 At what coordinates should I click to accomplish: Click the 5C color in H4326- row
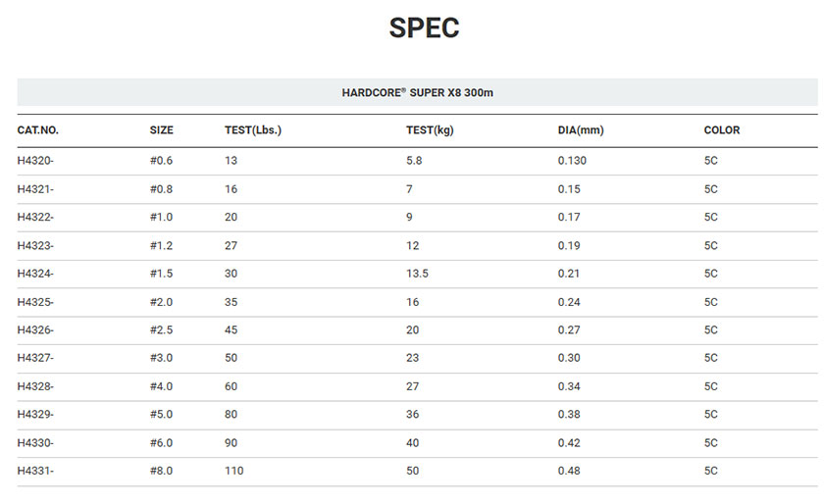click(x=711, y=330)
